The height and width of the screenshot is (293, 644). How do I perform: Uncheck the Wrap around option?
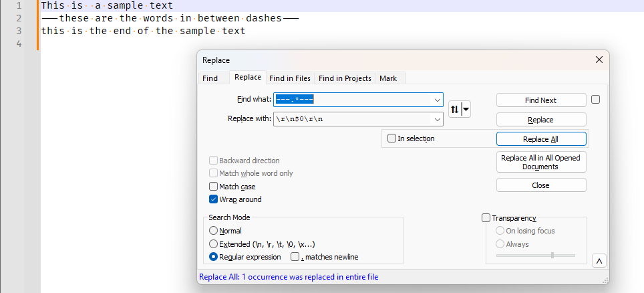[x=213, y=199]
